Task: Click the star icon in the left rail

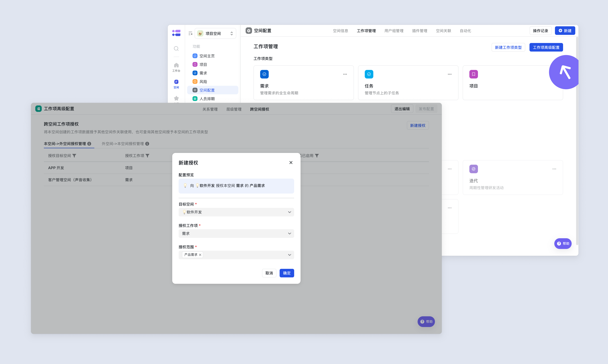Action: coord(176,98)
